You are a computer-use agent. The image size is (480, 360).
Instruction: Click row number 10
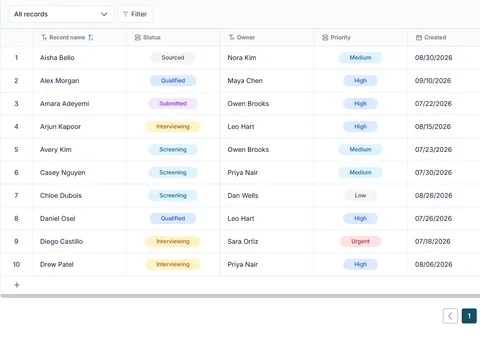pos(16,265)
